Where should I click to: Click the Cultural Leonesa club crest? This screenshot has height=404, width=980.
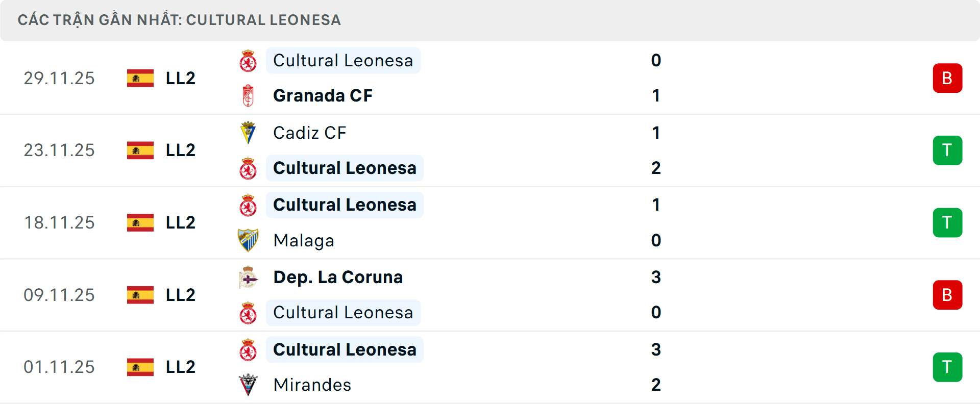(x=249, y=60)
